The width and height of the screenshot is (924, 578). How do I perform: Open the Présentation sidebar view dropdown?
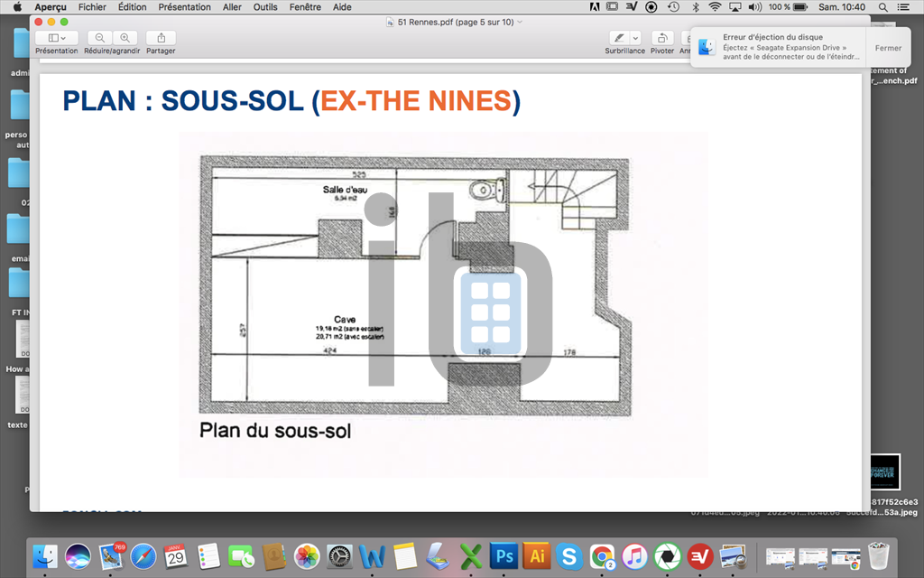click(56, 38)
